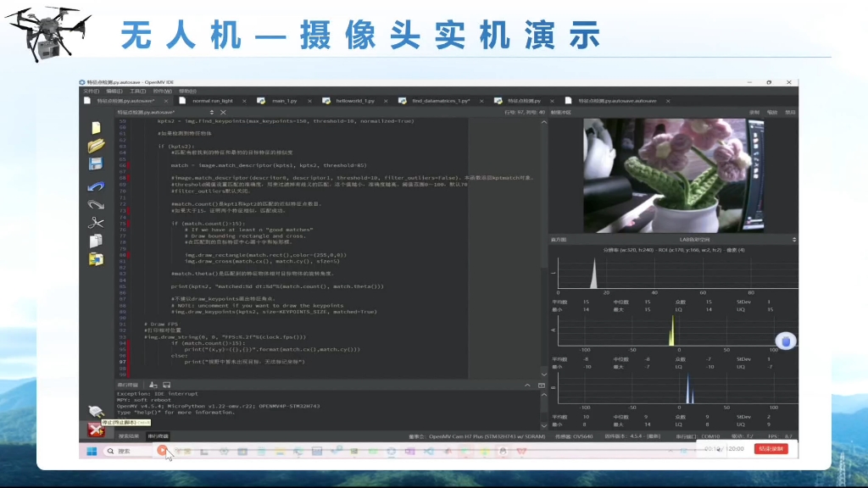The height and width of the screenshot is (488, 868).
Task: Save the serial terminal output
Action: click(x=167, y=385)
